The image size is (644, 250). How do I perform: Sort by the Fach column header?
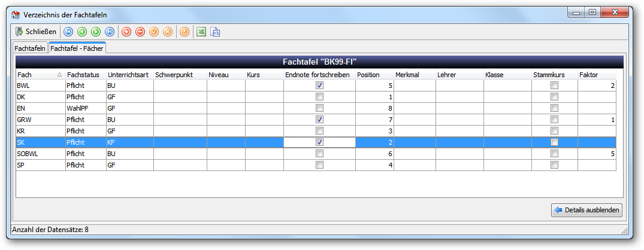point(41,75)
